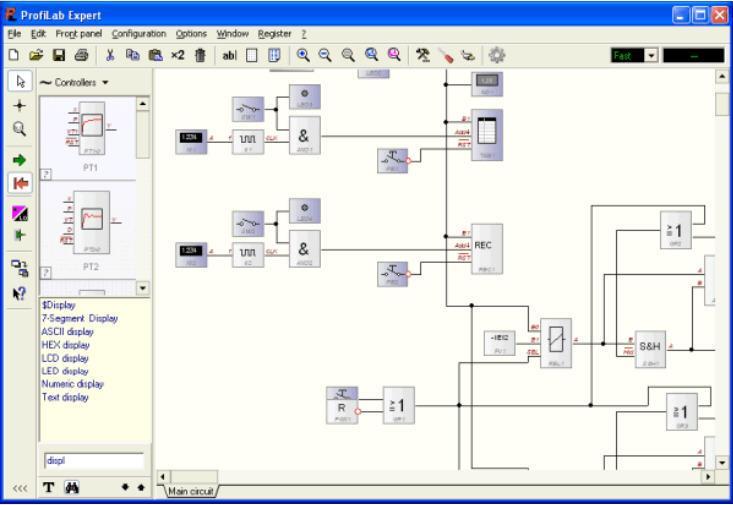This screenshot has height=505, width=733.
Task: Open the gear settings icon
Action: (x=496, y=55)
